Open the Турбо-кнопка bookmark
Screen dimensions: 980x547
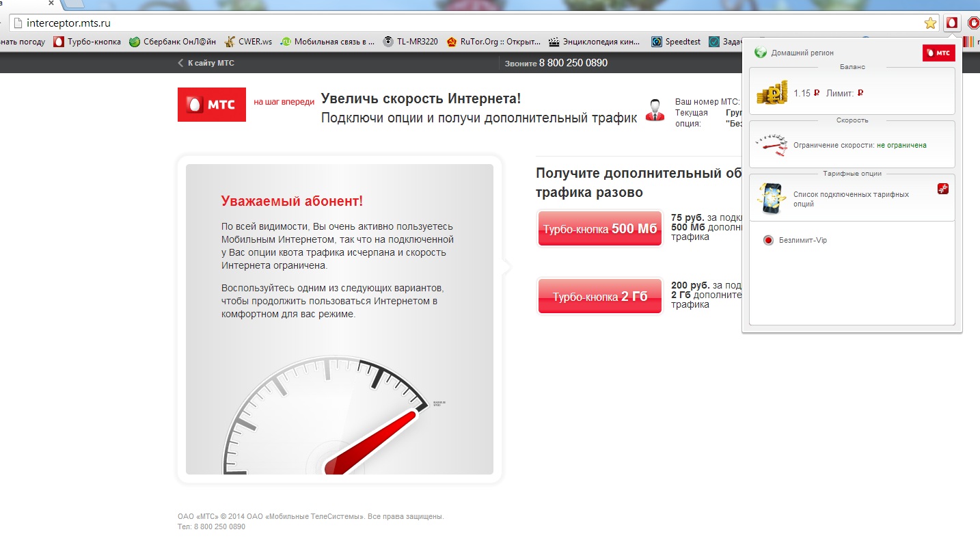coord(87,42)
